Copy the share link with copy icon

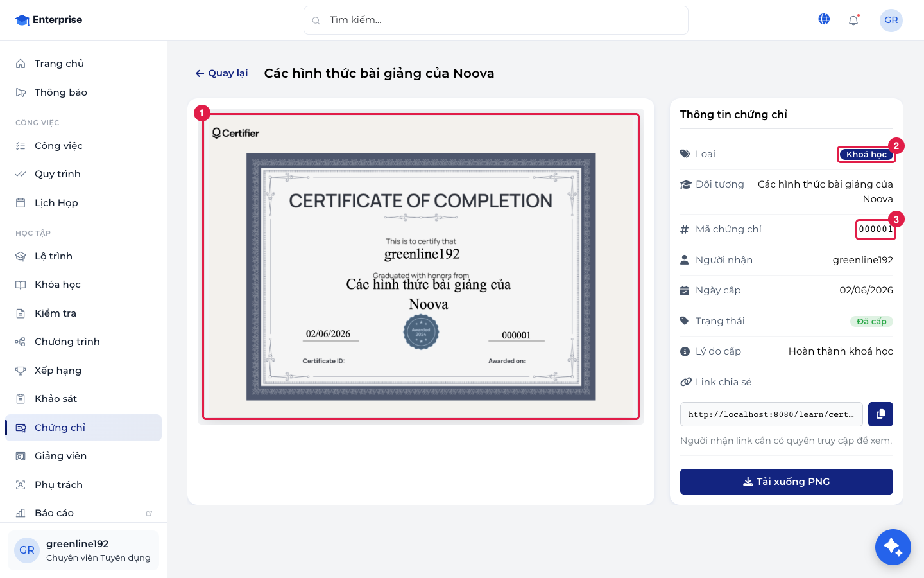[880, 414]
